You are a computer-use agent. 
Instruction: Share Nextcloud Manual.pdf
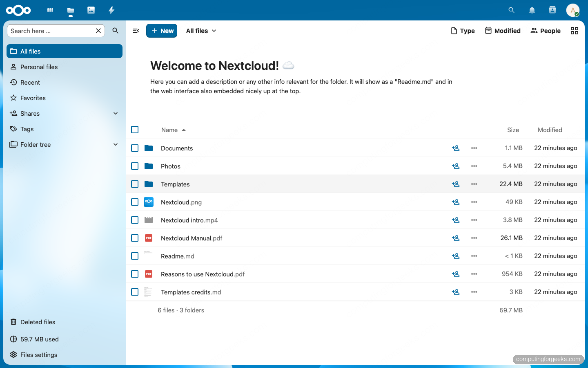coord(456,238)
